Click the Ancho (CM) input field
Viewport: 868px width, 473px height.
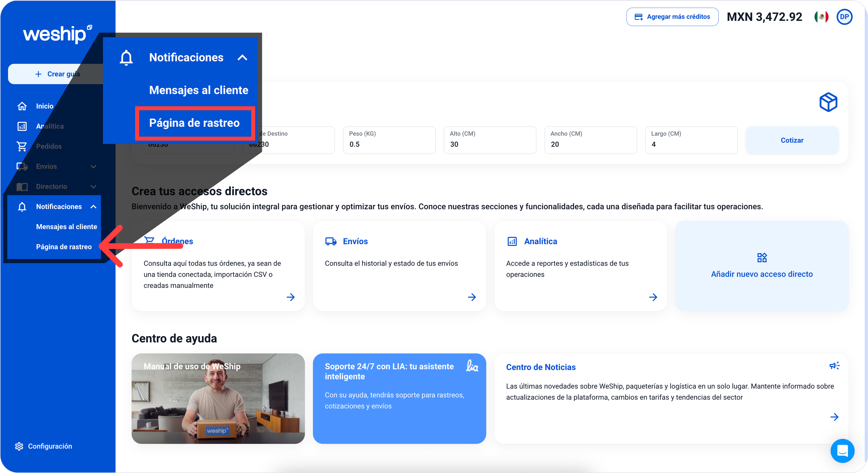point(591,140)
